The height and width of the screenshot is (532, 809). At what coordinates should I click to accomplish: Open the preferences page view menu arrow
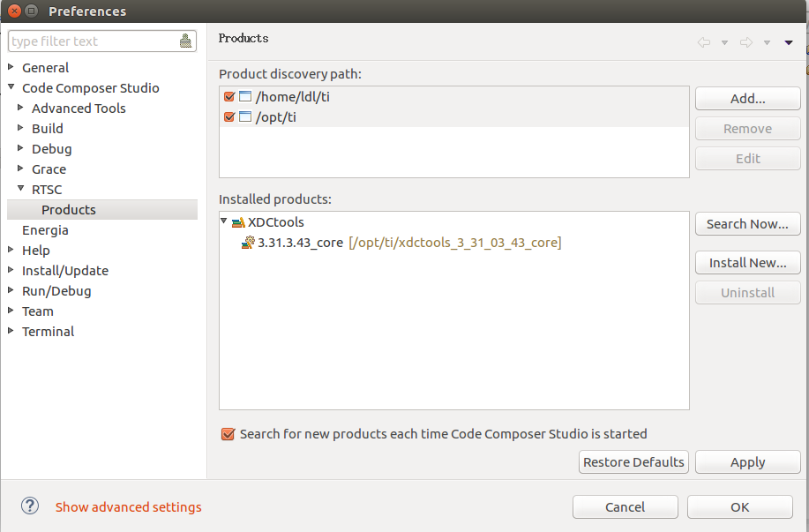coord(788,42)
